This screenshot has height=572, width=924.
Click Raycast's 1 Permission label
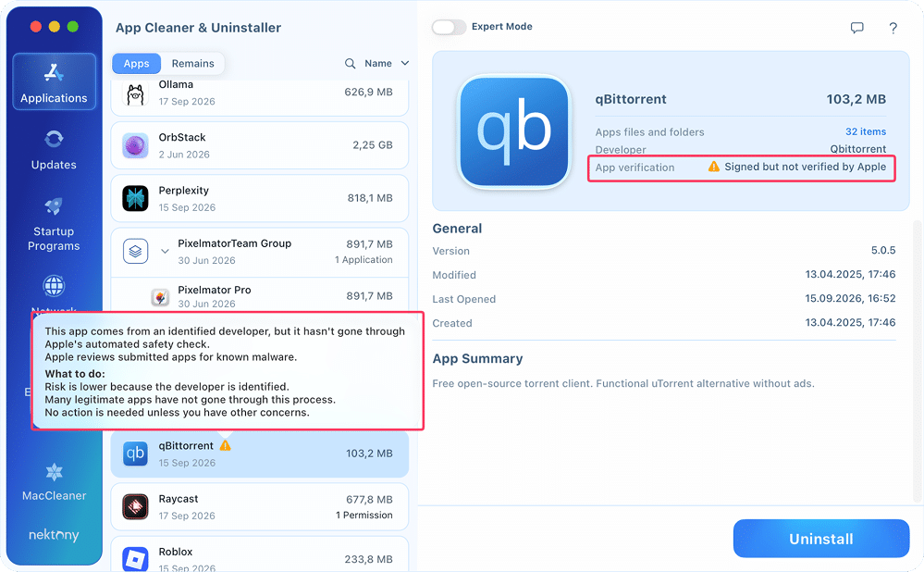point(364,515)
